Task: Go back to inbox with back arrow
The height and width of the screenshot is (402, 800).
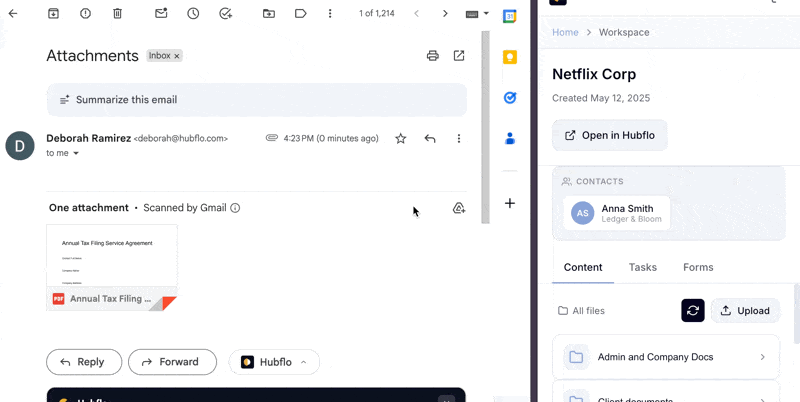Action: tap(13, 14)
